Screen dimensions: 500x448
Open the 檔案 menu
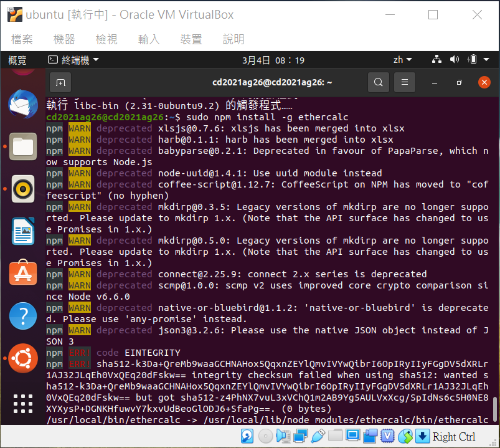pos(22,39)
